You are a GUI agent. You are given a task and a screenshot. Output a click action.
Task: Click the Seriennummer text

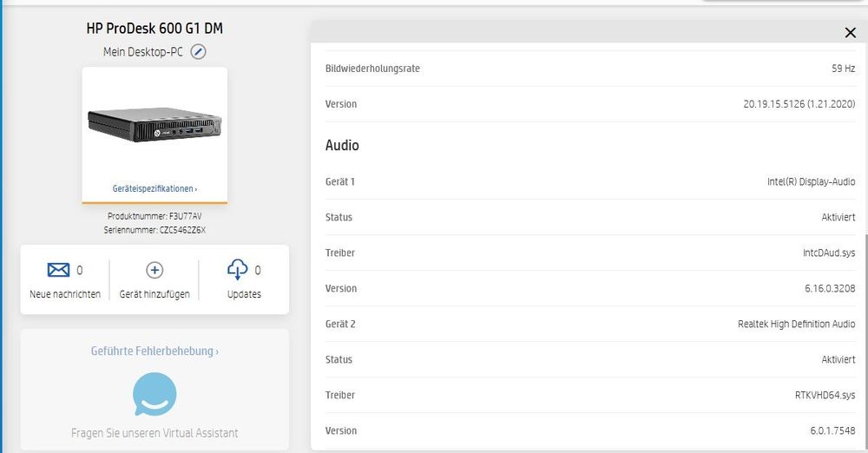[x=155, y=230]
